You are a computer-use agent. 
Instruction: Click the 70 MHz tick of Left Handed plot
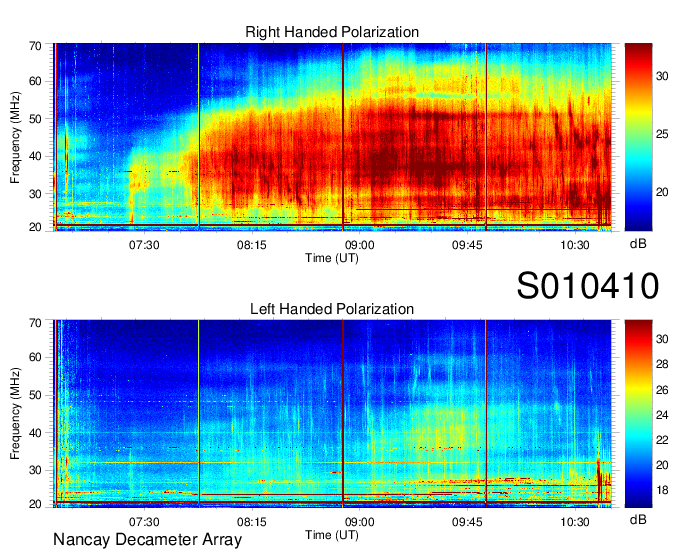pos(35,323)
